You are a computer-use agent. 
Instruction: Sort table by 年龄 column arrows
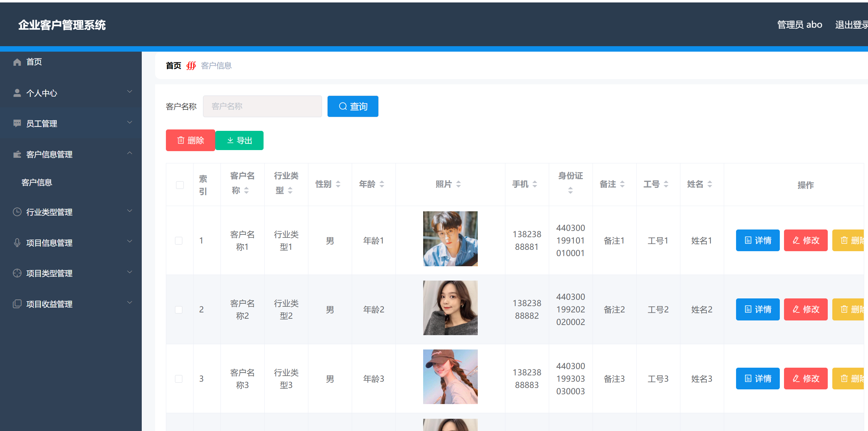382,184
